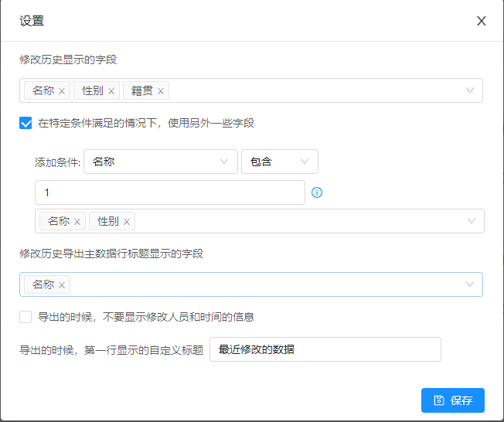Remove 名称 tag from history display fields
This screenshot has height=422, width=504.
[62, 91]
